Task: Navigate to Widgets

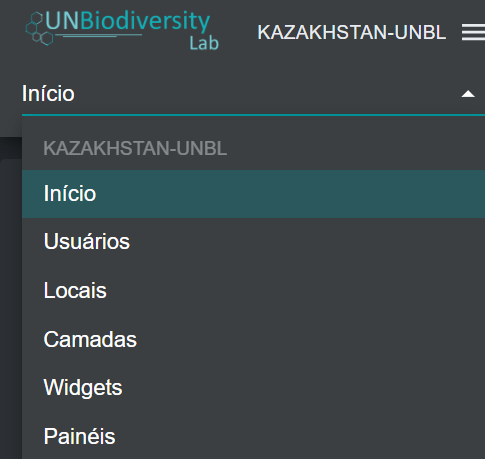Action: 83,388
